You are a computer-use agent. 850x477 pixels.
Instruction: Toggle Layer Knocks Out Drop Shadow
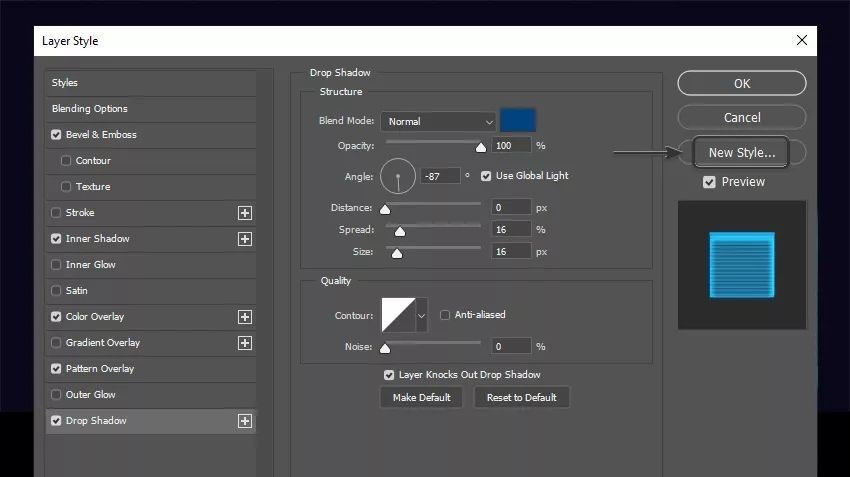coord(389,375)
